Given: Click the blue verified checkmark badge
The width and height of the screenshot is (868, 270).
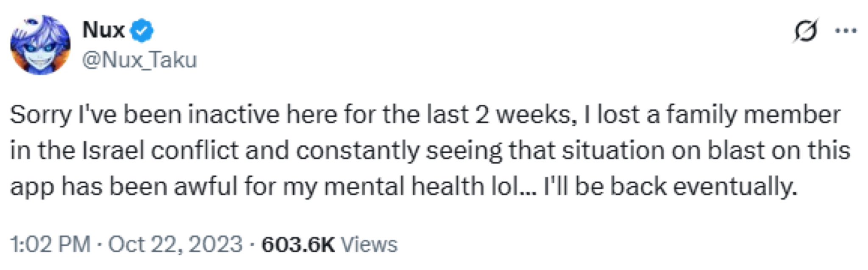Looking at the screenshot, I should tap(142, 31).
